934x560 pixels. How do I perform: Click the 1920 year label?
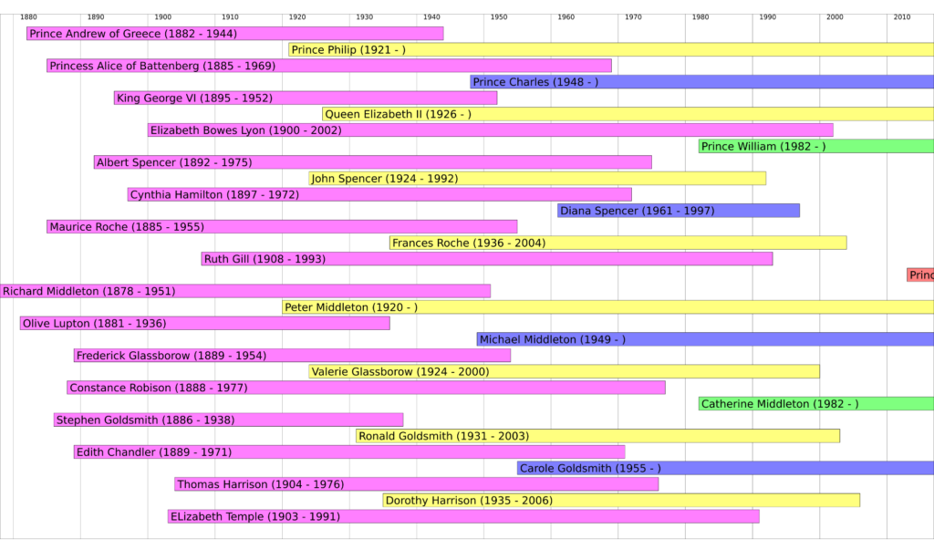[297, 17]
